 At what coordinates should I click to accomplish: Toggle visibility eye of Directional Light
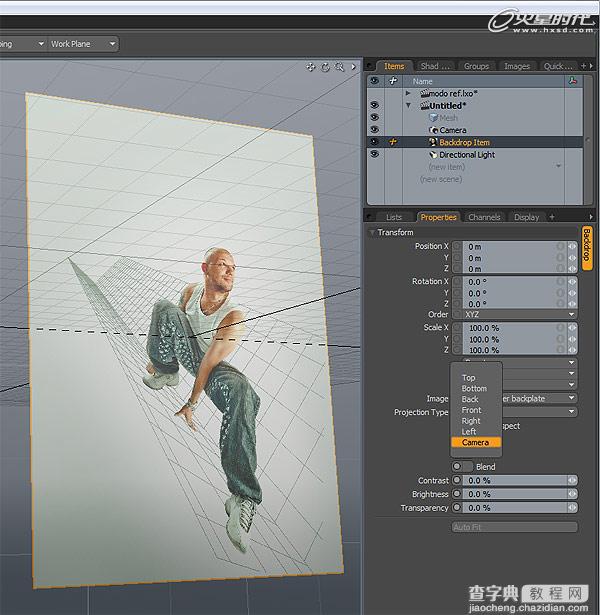[375, 154]
